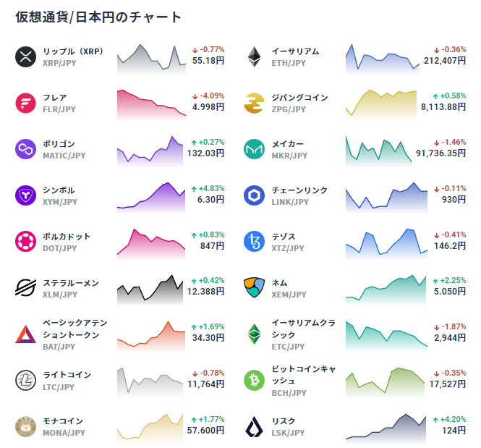Screen dimensions: 481x448
Task: Click the +4.20% change for Lisk
Action: [x=449, y=420]
